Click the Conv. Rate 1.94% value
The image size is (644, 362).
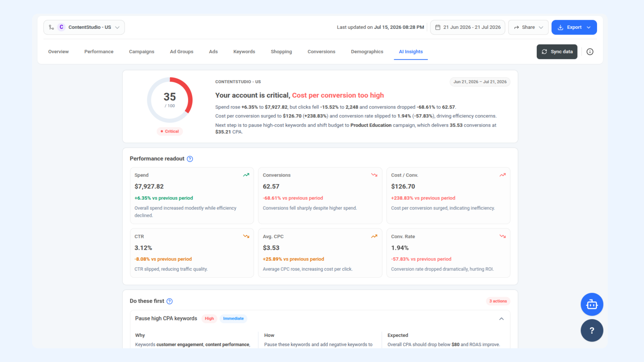click(400, 248)
